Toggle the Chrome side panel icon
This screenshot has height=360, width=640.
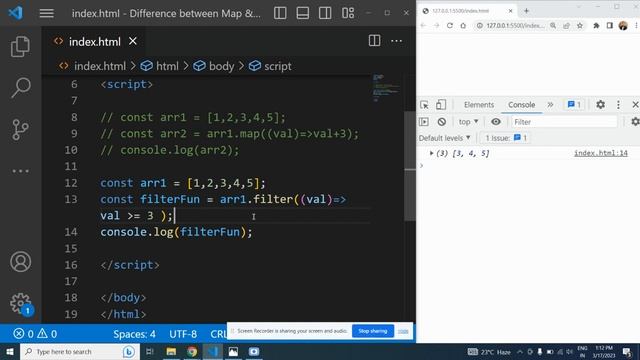(610, 26)
